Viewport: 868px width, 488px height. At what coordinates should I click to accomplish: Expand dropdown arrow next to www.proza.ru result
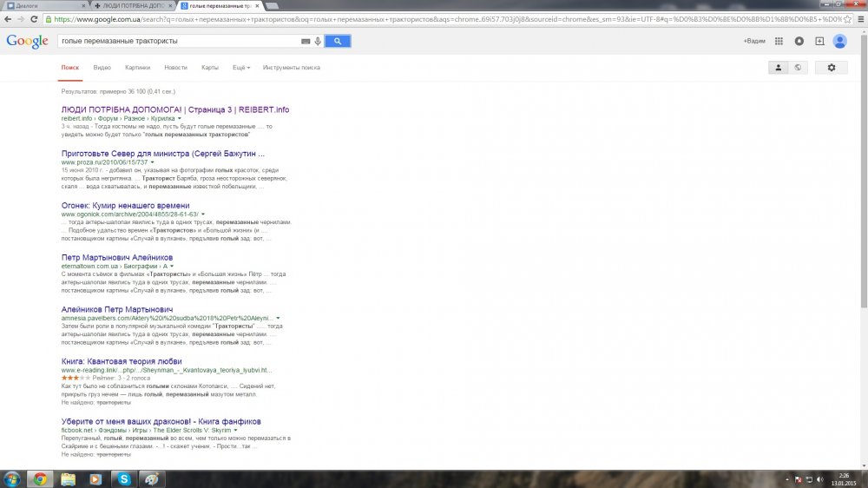[152, 162]
